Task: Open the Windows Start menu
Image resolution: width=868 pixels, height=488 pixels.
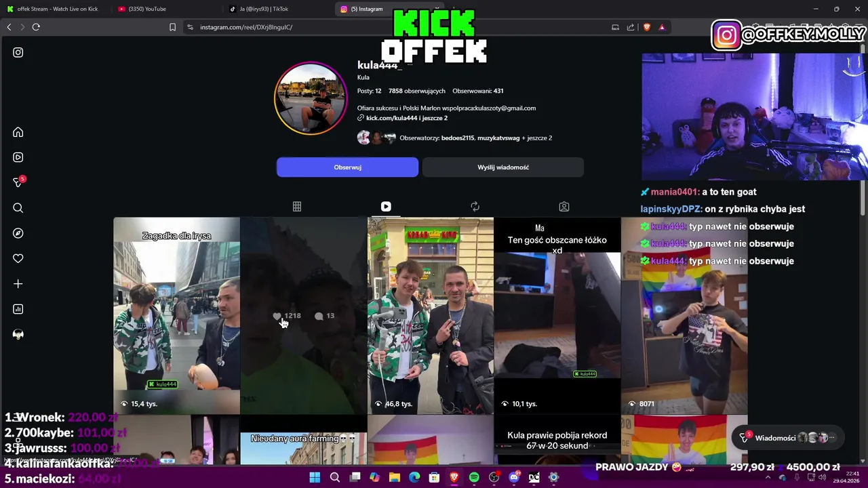Action: [315, 477]
